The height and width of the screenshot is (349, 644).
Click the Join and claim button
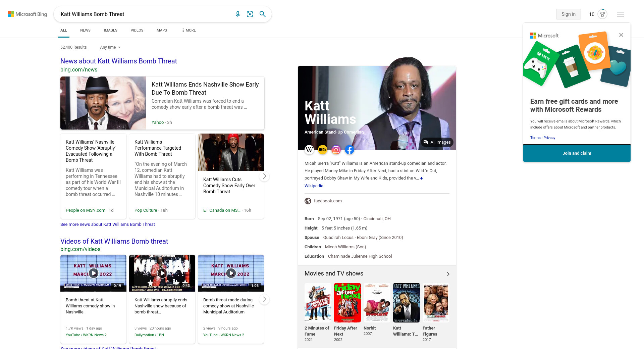(577, 153)
